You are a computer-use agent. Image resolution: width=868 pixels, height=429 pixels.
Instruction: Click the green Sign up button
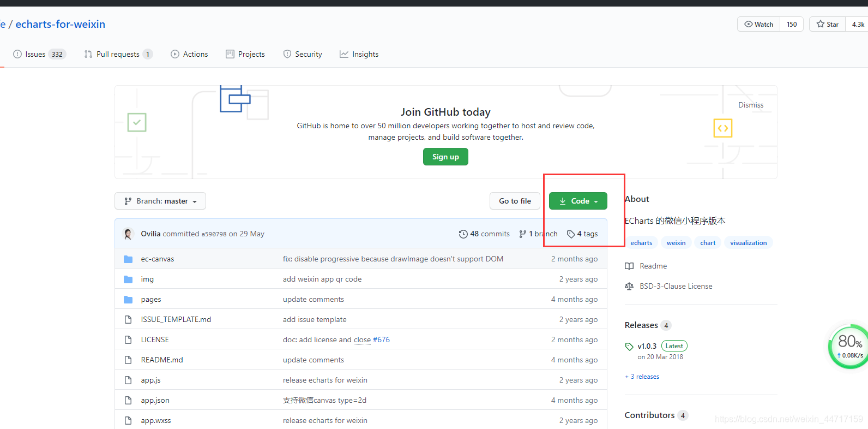(445, 157)
